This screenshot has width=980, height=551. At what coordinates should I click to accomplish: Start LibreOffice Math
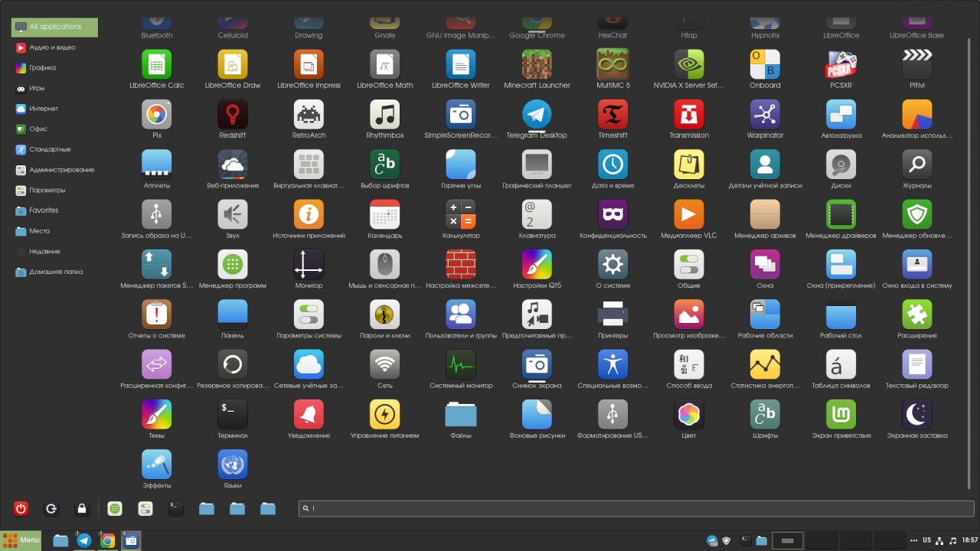click(x=385, y=65)
